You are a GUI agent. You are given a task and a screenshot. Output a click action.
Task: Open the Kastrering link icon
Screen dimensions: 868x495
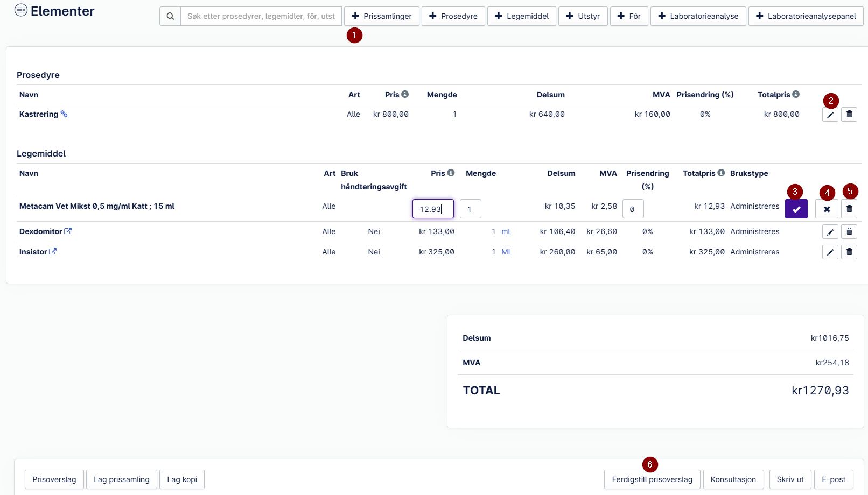pos(64,114)
